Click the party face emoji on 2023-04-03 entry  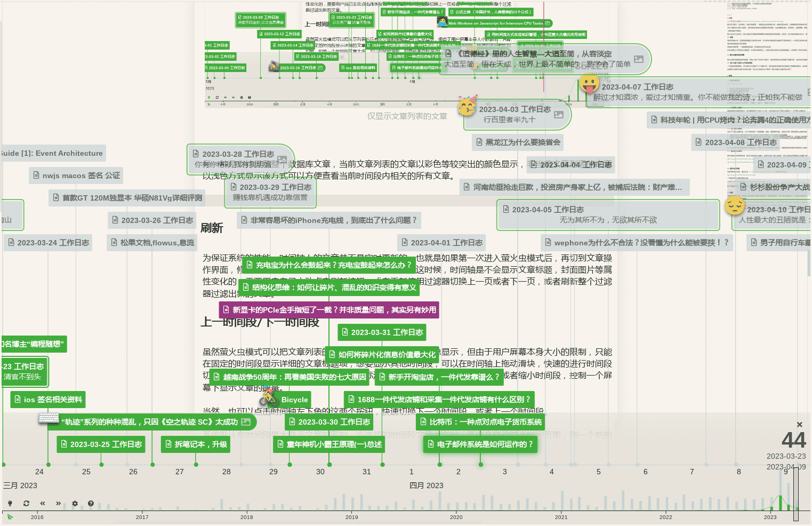coord(467,106)
